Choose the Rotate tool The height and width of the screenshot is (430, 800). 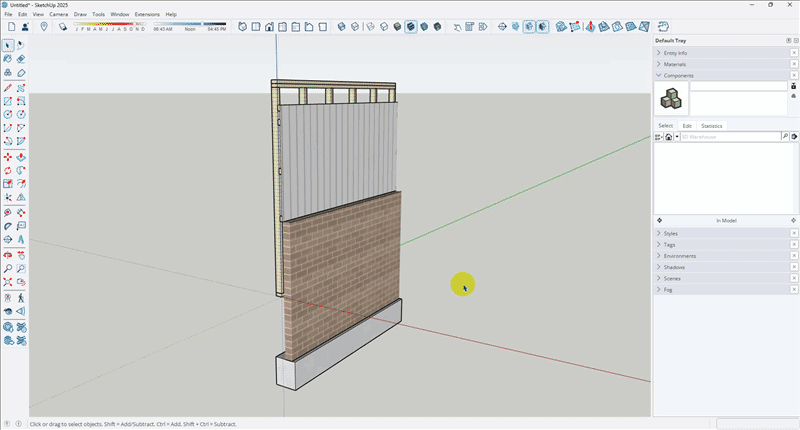pyautogui.click(x=8, y=170)
